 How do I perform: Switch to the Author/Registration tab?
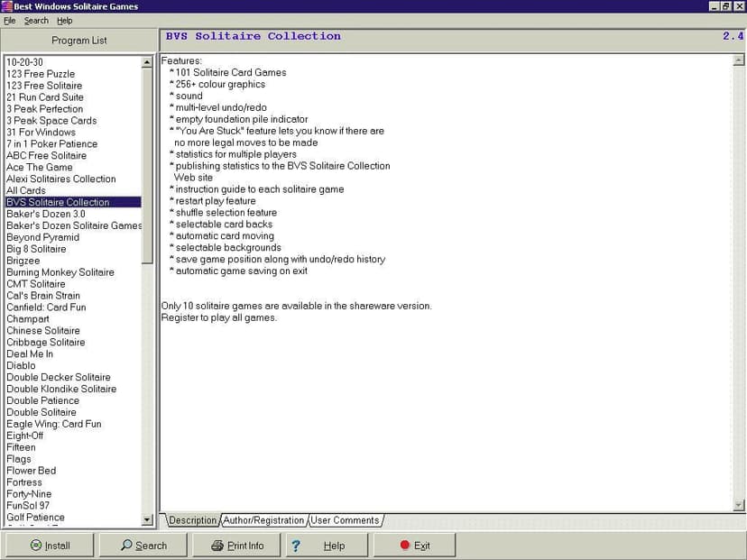point(263,520)
